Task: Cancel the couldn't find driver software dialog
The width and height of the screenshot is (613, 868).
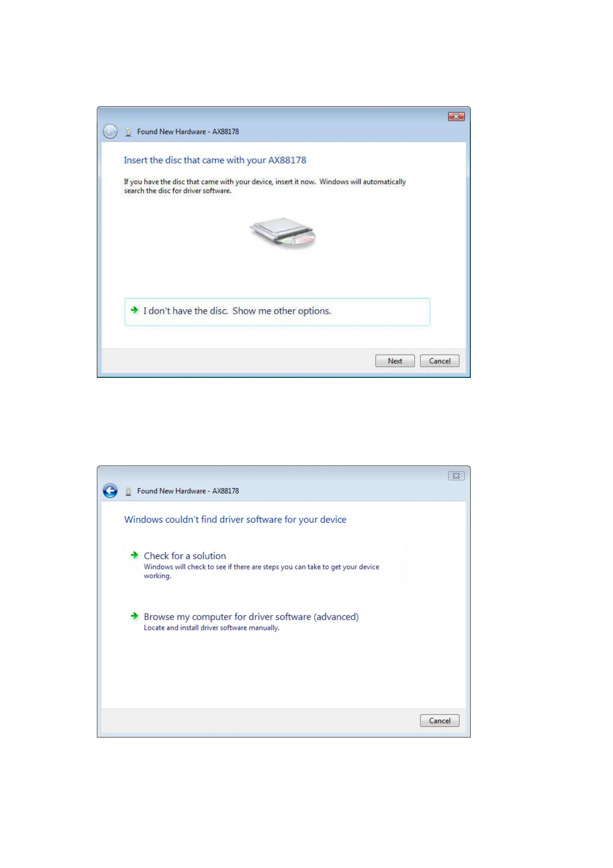Action: [439, 721]
